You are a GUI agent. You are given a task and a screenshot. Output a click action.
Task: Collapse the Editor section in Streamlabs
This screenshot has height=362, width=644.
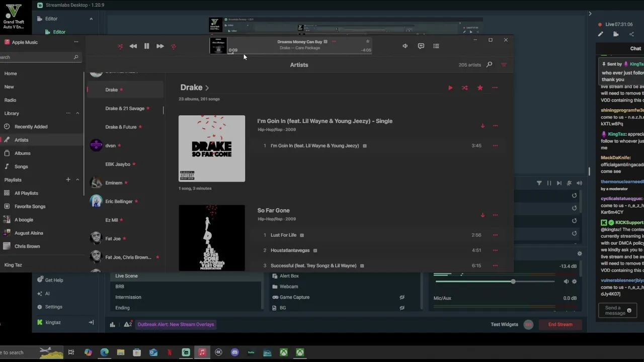[x=91, y=19]
